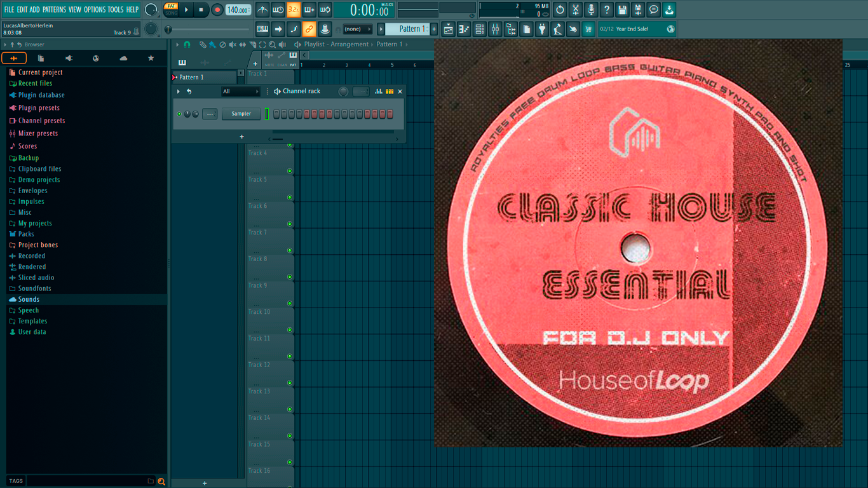Open the OPTIONS menu

click(x=95, y=10)
